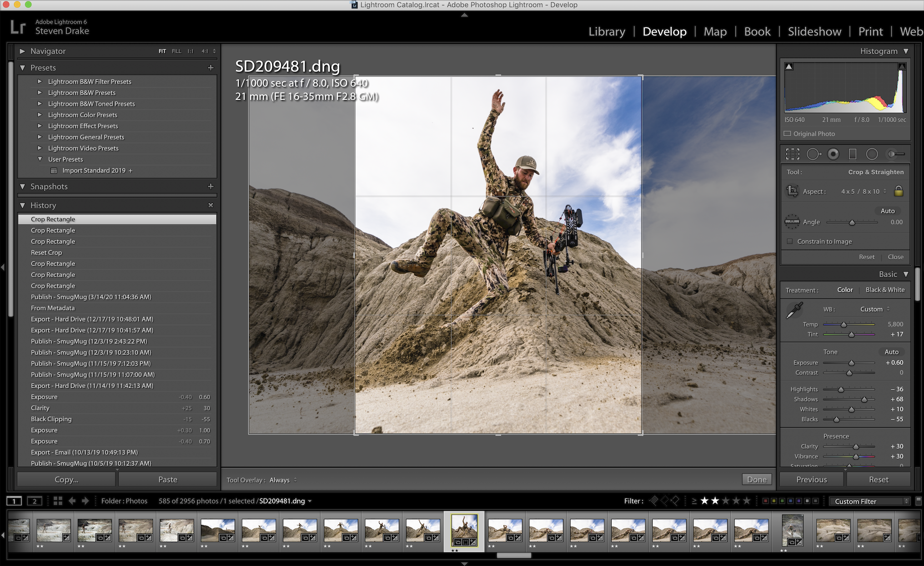Select the Adjustment Brush tool
This screenshot has height=566, width=924.
coord(896,154)
